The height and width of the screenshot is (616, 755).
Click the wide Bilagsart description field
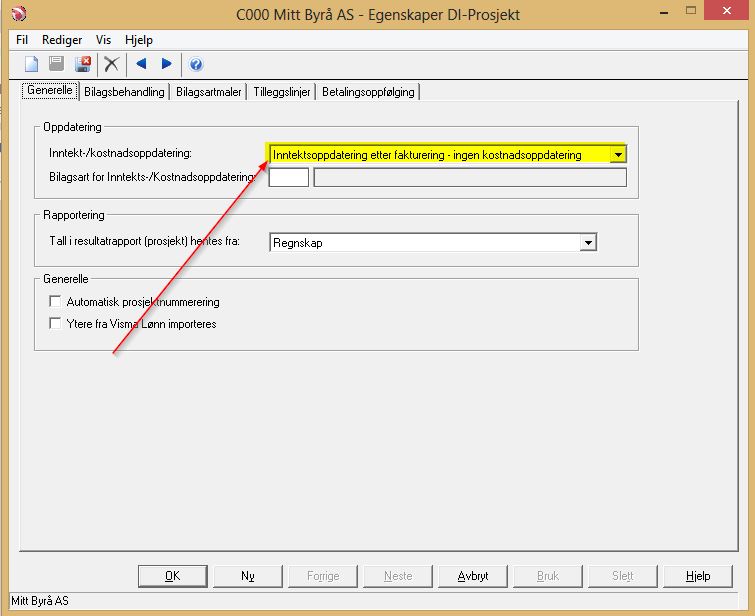tap(470, 177)
